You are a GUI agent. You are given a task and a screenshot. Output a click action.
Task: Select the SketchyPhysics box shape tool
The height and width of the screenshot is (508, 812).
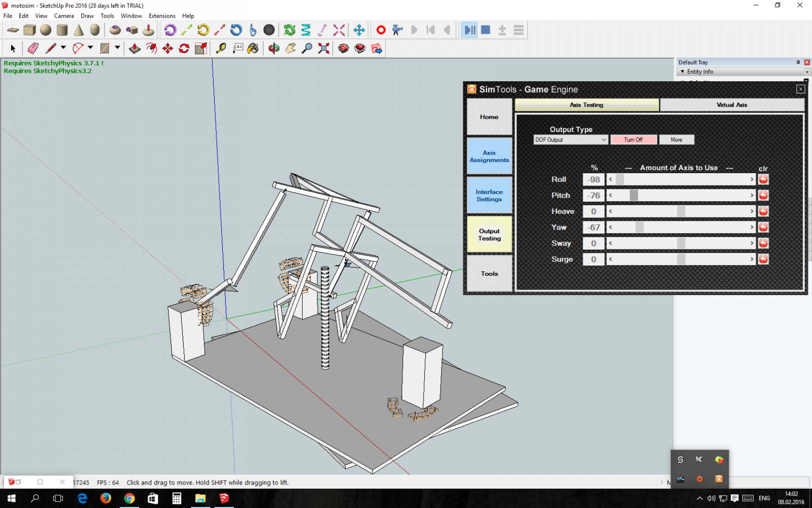coord(29,30)
